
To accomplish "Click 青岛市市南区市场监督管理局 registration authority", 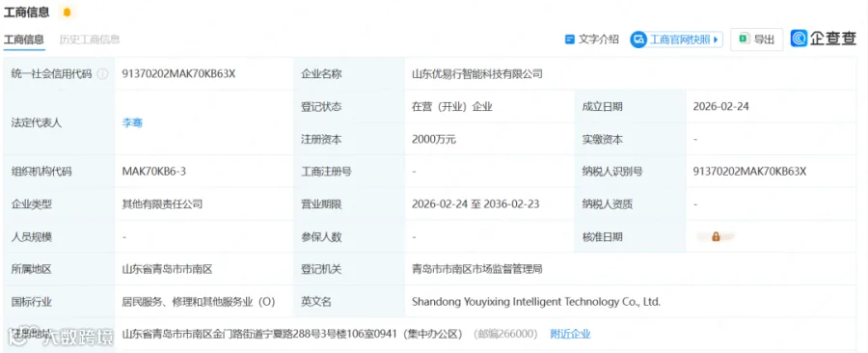I will click(477, 269).
